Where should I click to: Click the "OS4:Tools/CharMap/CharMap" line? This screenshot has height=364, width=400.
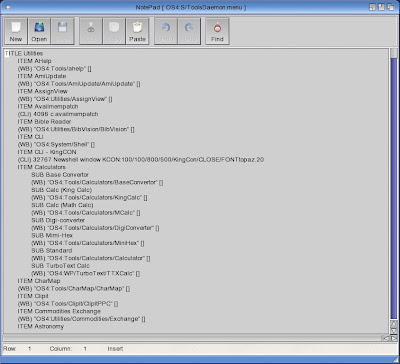point(74,289)
